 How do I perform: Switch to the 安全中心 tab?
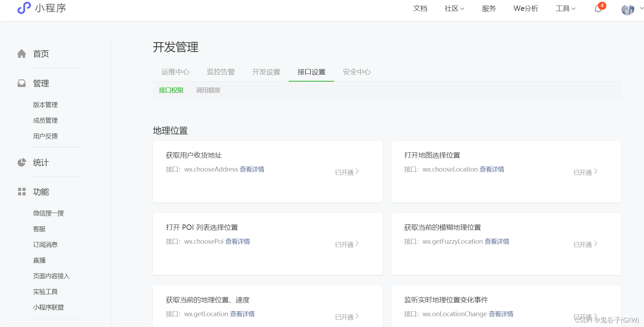pos(356,72)
